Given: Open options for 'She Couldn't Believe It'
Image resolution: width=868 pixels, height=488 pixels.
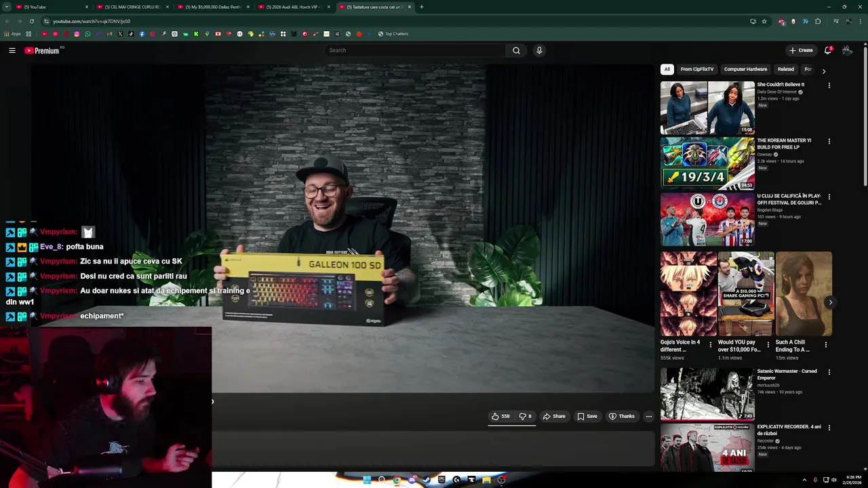Looking at the screenshot, I should click(x=829, y=85).
